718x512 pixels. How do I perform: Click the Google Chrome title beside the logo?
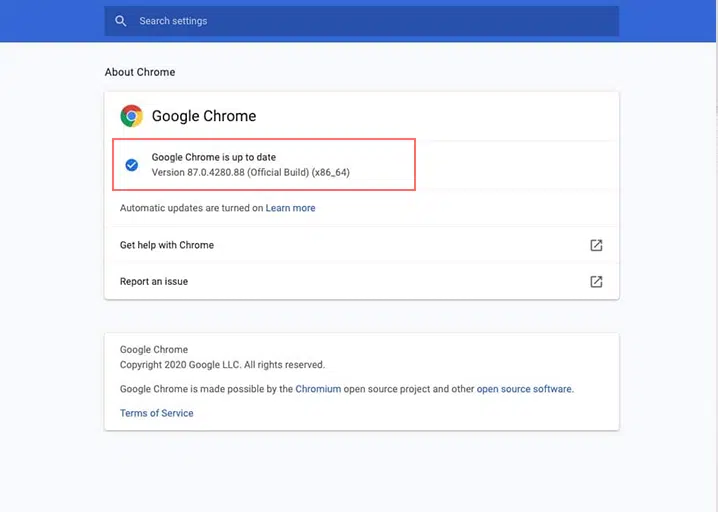204,116
